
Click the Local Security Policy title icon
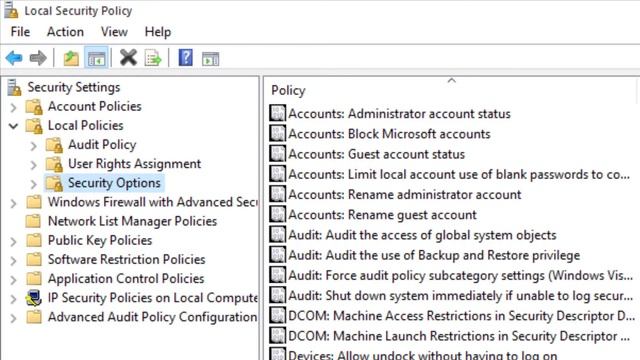coord(11,10)
